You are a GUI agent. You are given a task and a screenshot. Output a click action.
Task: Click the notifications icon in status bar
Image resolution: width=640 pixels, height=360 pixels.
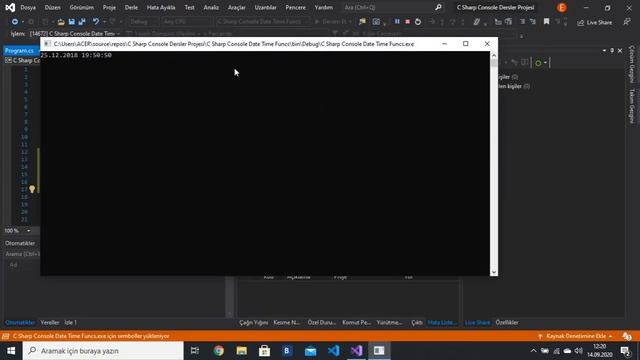[x=627, y=336]
